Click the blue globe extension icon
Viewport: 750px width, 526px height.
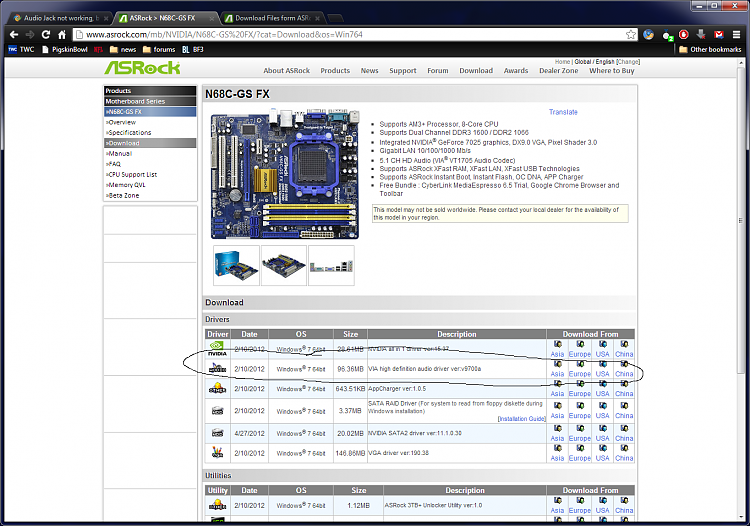(x=649, y=34)
